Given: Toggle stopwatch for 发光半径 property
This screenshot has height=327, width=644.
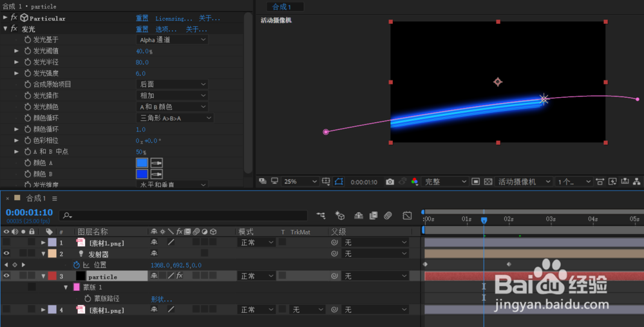Looking at the screenshot, I should pyautogui.click(x=28, y=62).
